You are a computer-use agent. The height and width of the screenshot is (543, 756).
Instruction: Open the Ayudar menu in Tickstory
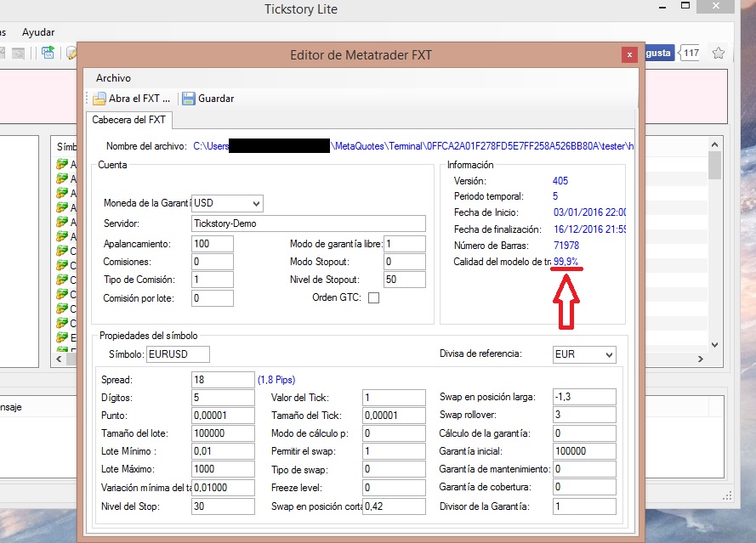pos(38,32)
